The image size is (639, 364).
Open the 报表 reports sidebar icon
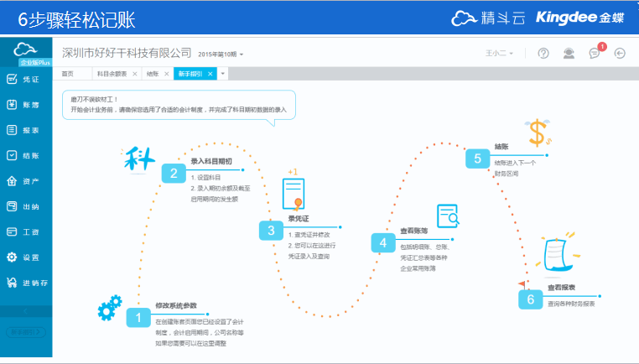pos(12,130)
